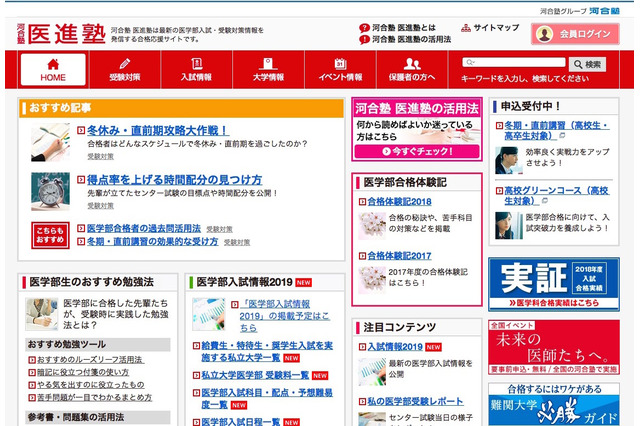640x426 pixels.
Task: Click the 会員ログイン button
Action: tap(575, 34)
